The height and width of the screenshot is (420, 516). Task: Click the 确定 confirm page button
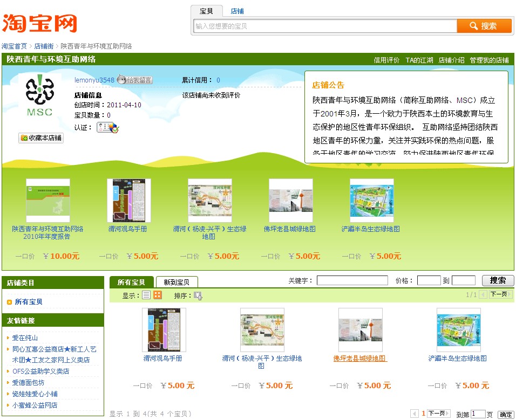click(x=506, y=415)
